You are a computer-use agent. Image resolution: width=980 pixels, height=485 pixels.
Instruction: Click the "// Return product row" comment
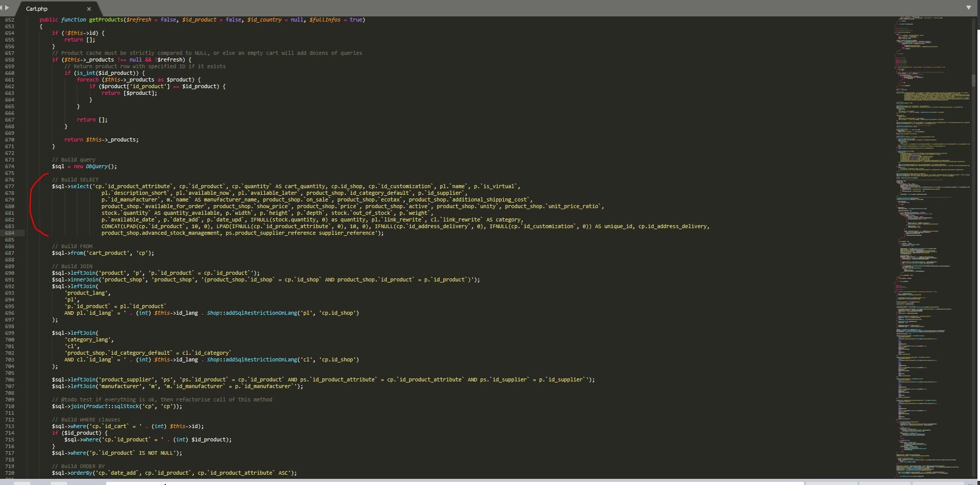point(145,67)
